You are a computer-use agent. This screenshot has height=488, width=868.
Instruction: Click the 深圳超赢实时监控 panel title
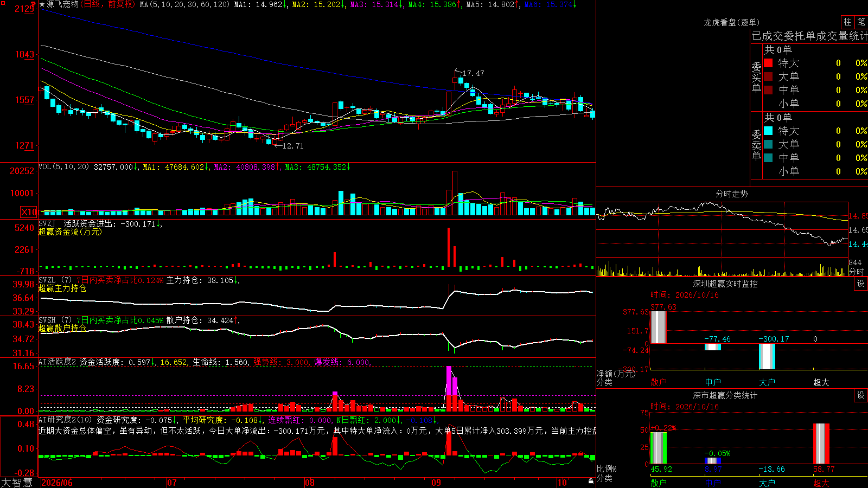[725, 284]
